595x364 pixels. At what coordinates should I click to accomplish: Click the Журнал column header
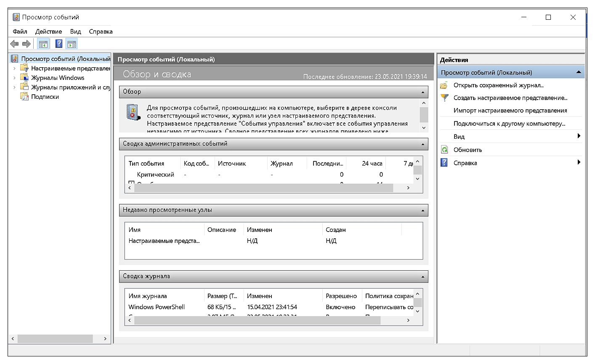coord(287,164)
